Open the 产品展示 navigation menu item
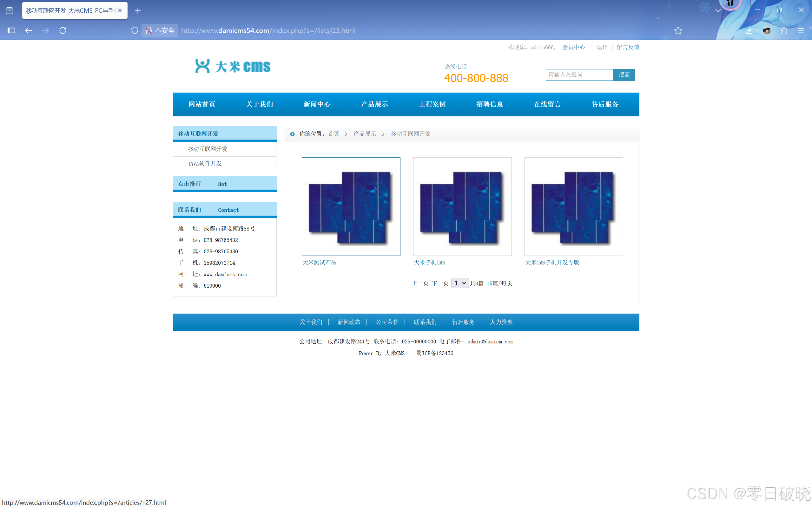The height and width of the screenshot is (507, 812). point(374,104)
